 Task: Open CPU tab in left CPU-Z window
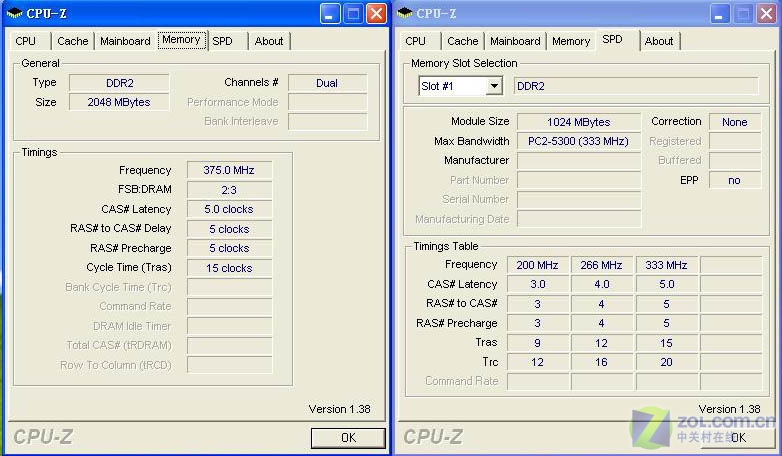pos(25,41)
